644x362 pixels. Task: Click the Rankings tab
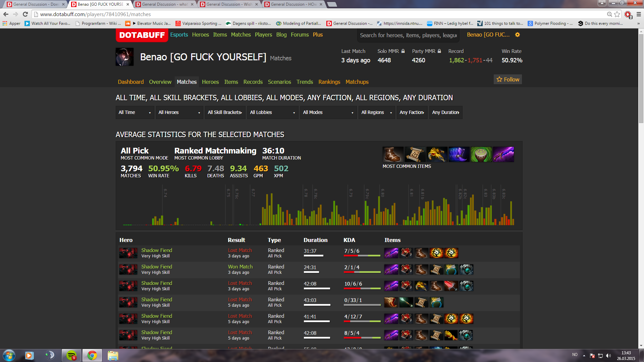point(329,82)
